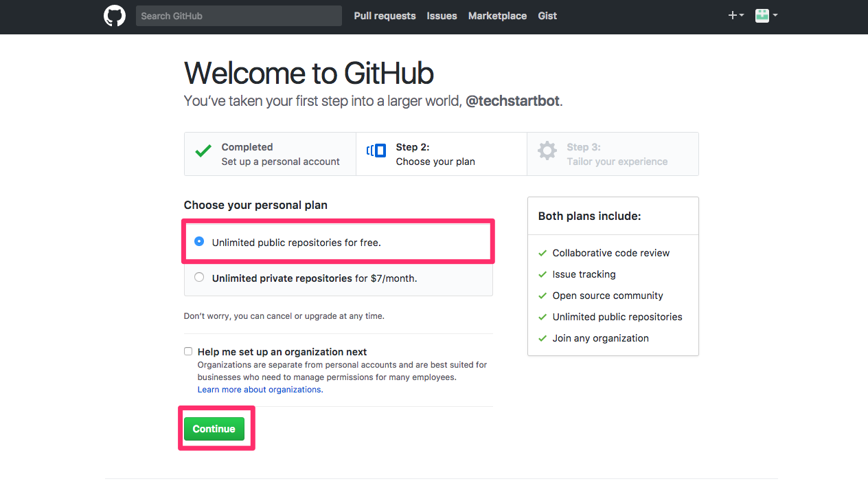
Task: Expand the plus sign dropdown menu
Action: coord(741,15)
